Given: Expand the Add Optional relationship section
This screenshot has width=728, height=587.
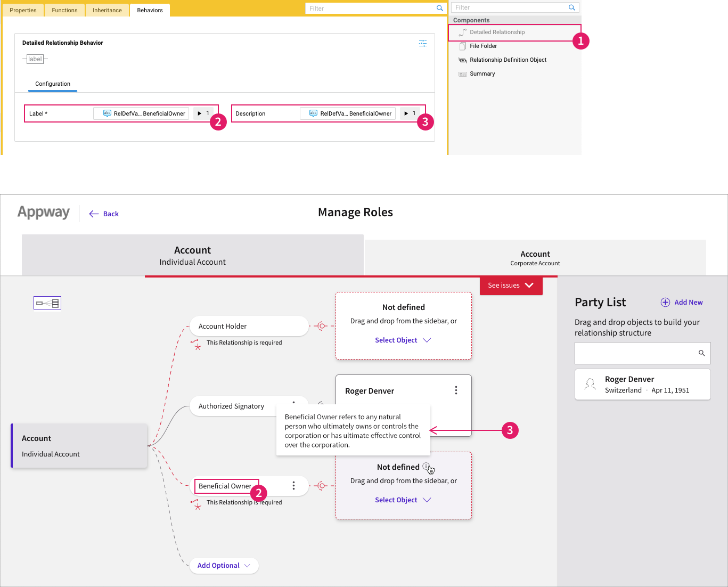Looking at the screenshot, I should click(224, 565).
